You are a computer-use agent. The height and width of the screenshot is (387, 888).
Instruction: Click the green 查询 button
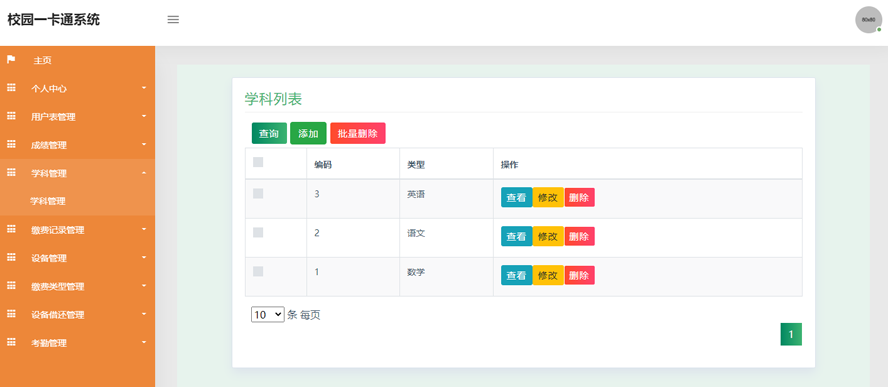click(269, 134)
